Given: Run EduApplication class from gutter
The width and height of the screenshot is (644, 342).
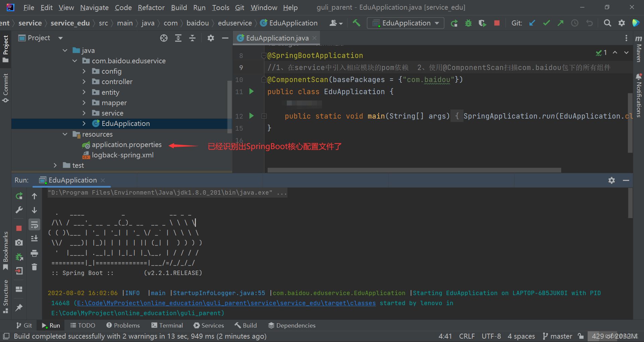Looking at the screenshot, I should pos(252,91).
